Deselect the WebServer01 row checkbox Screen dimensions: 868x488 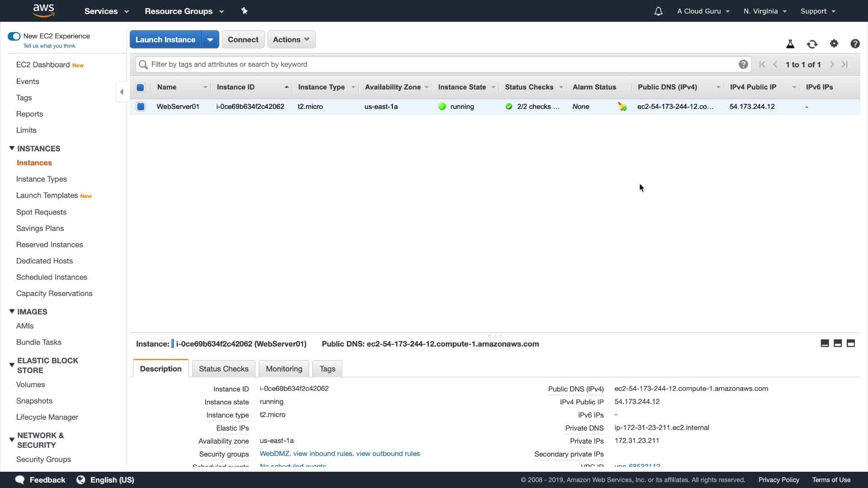pos(141,107)
